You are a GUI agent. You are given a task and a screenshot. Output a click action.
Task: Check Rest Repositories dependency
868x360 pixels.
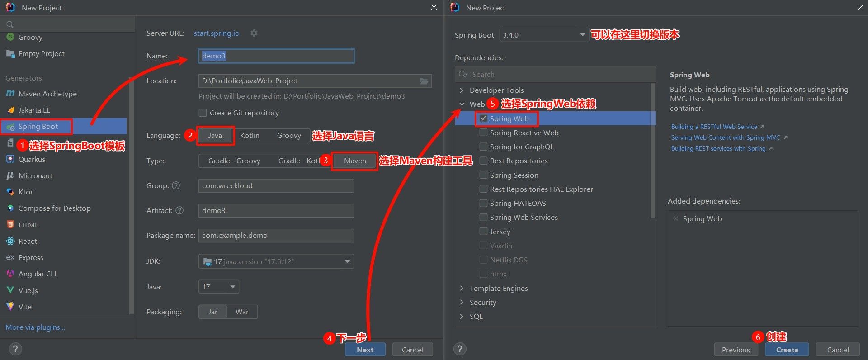tap(483, 161)
